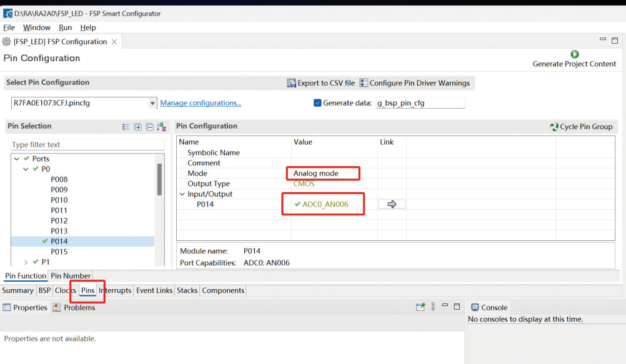The image size is (626, 364).
Task: Click the Manage configurations link
Action: click(x=201, y=103)
